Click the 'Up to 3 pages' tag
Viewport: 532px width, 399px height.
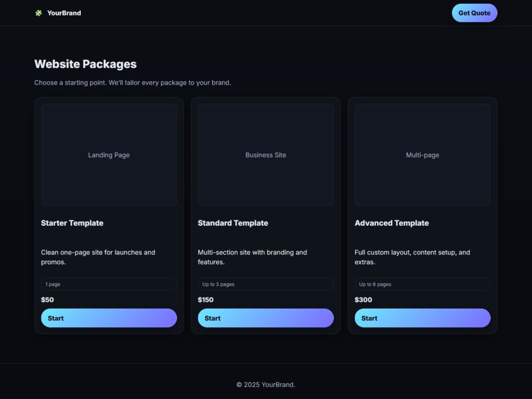265,284
